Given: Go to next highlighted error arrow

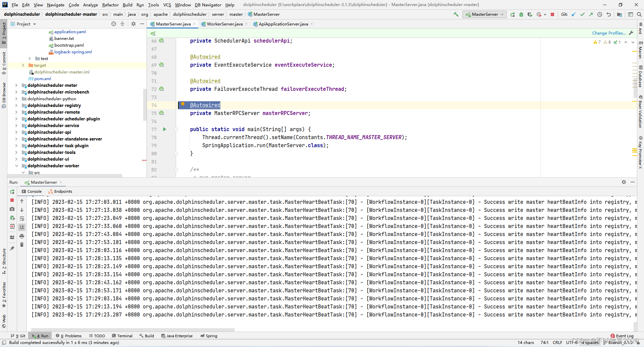Looking at the screenshot, I should (633, 42).
